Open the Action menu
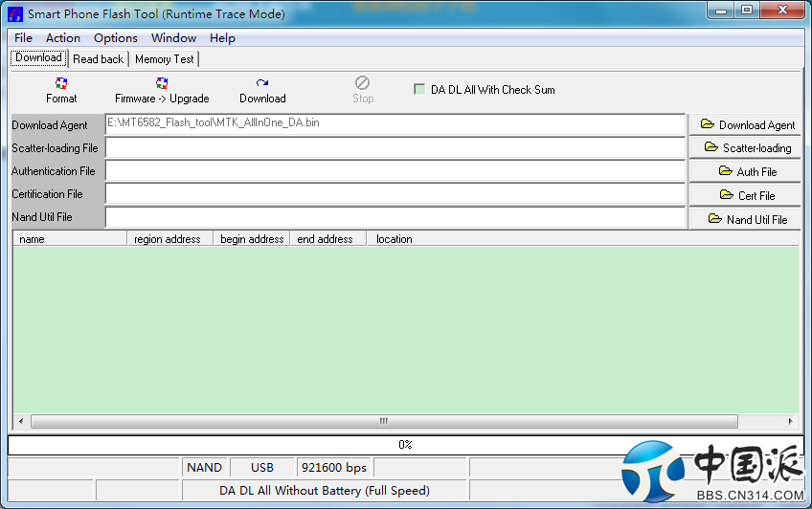 pyautogui.click(x=63, y=37)
